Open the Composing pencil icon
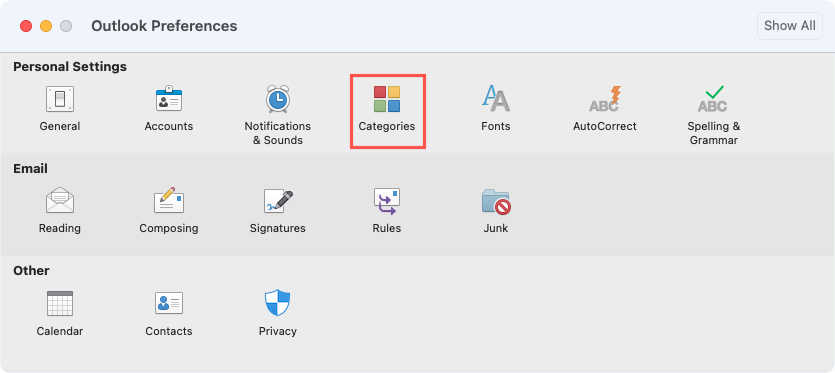The height and width of the screenshot is (373, 835). tap(169, 201)
